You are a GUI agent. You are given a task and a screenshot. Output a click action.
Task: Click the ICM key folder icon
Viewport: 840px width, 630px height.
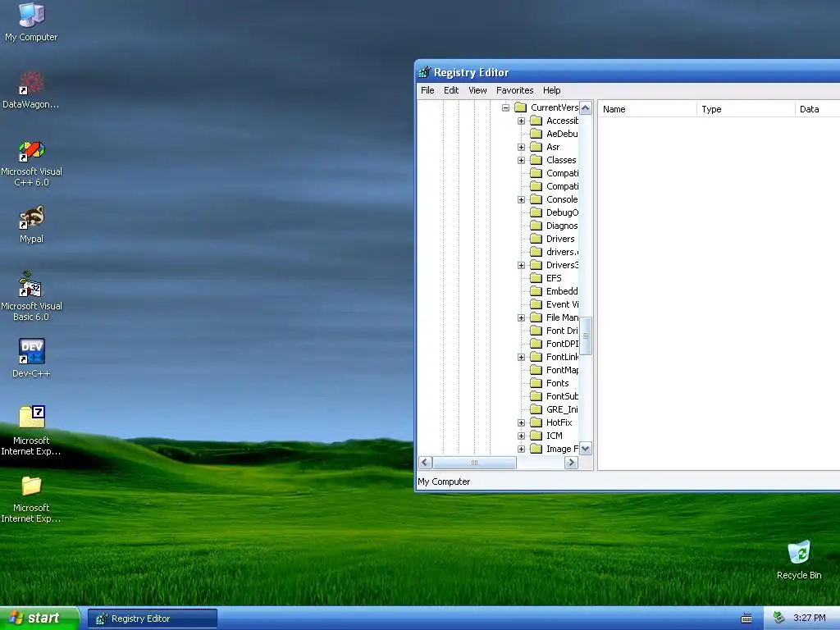536,436
